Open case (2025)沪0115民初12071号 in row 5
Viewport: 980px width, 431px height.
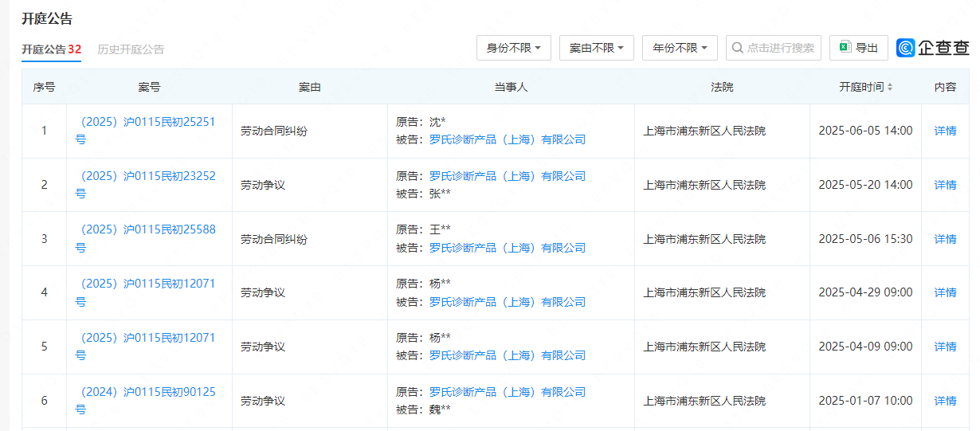pos(145,347)
